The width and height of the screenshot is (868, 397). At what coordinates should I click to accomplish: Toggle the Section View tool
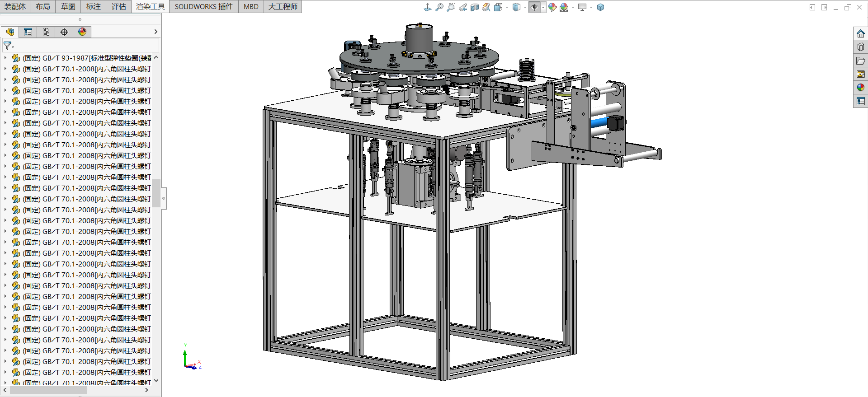[x=474, y=7]
